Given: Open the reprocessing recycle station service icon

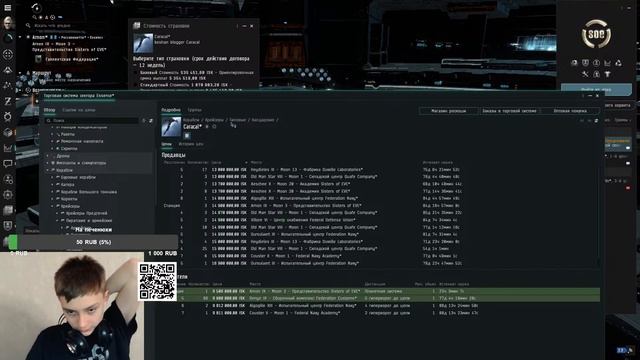Looking at the screenshot, I should click(x=618, y=63).
